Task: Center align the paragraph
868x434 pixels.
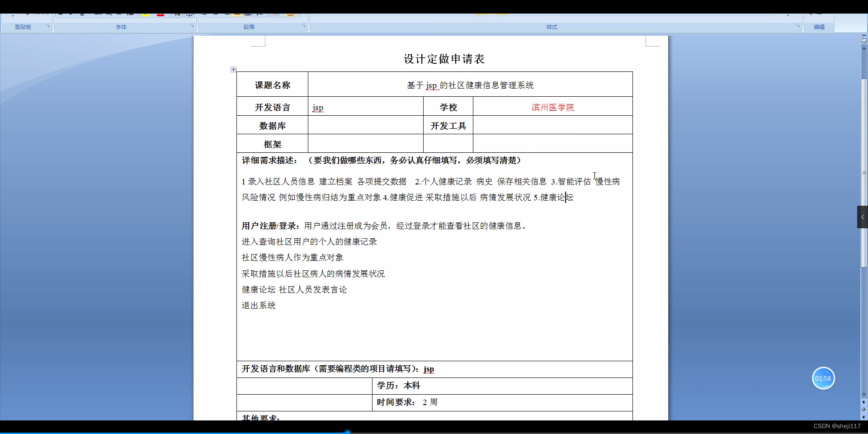Action: (216, 14)
